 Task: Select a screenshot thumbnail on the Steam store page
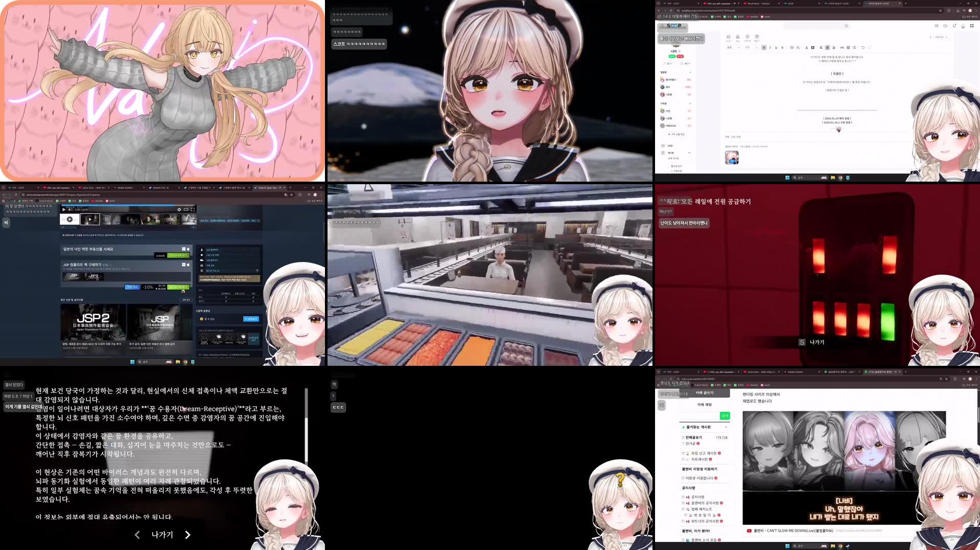(x=110, y=219)
